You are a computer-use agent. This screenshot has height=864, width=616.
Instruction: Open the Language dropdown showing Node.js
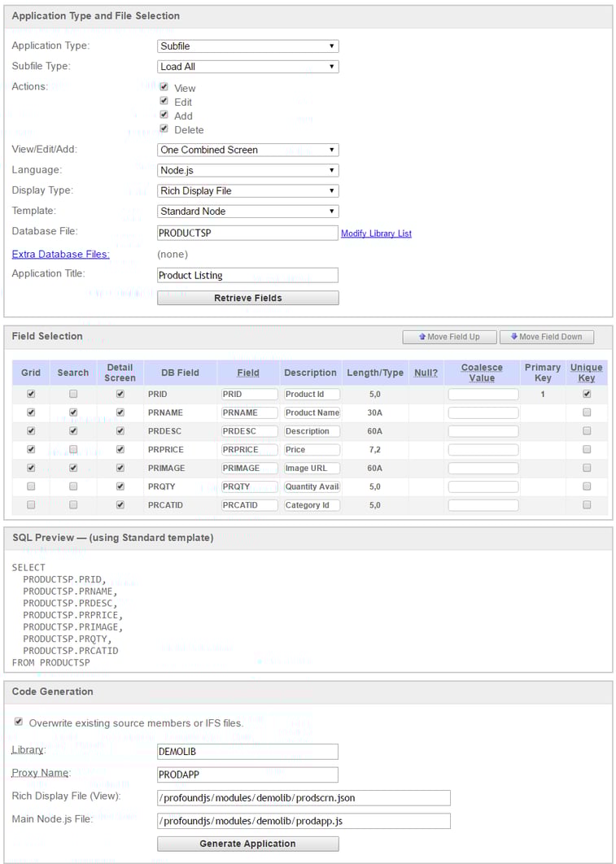pos(248,170)
